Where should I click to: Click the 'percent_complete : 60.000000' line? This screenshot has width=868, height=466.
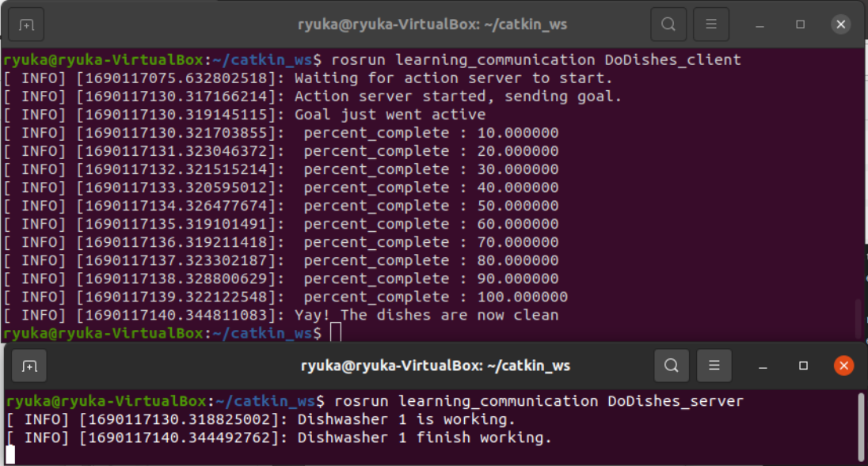(x=431, y=224)
